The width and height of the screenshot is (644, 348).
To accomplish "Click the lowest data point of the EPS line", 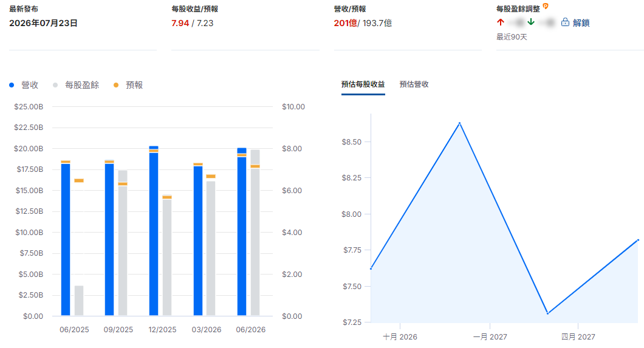I will 548,313.
